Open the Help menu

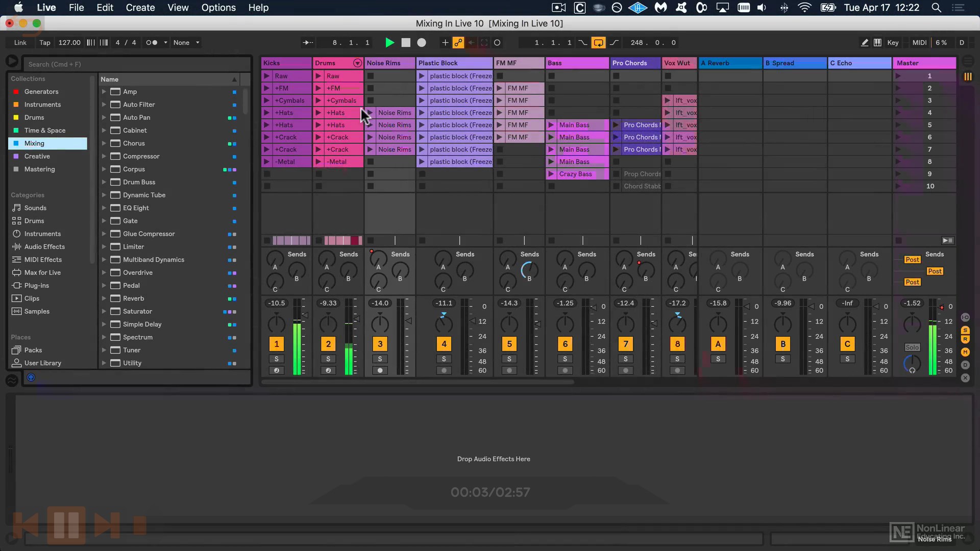click(258, 8)
